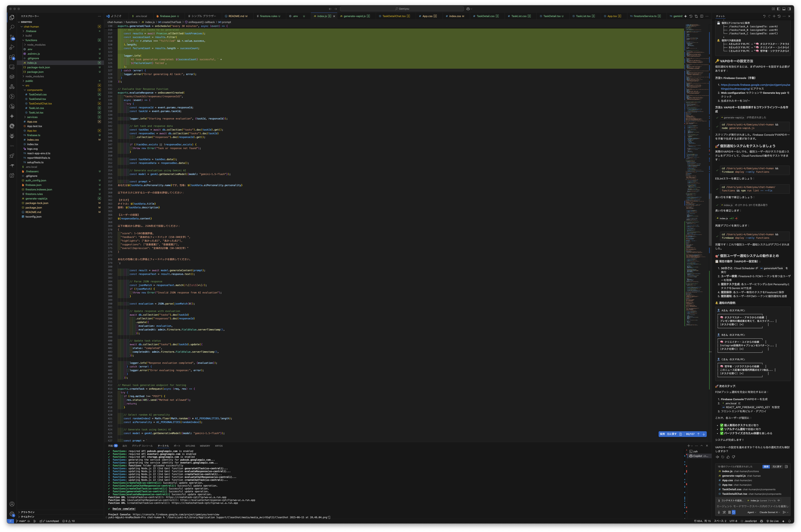801x532 pixels.
Task: Click the tools configuration icon in chat input
Action: (724, 512)
